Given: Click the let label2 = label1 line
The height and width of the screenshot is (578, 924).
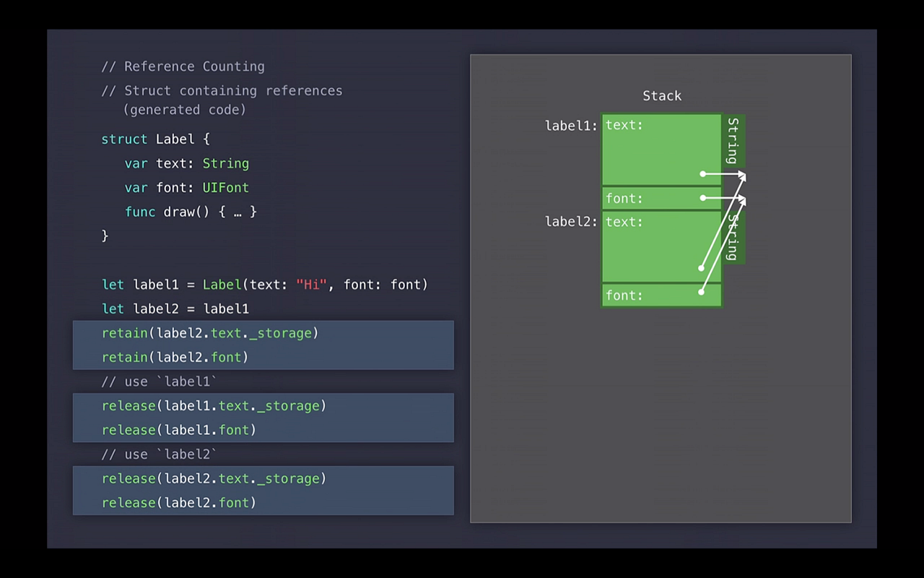Looking at the screenshot, I should 176,309.
